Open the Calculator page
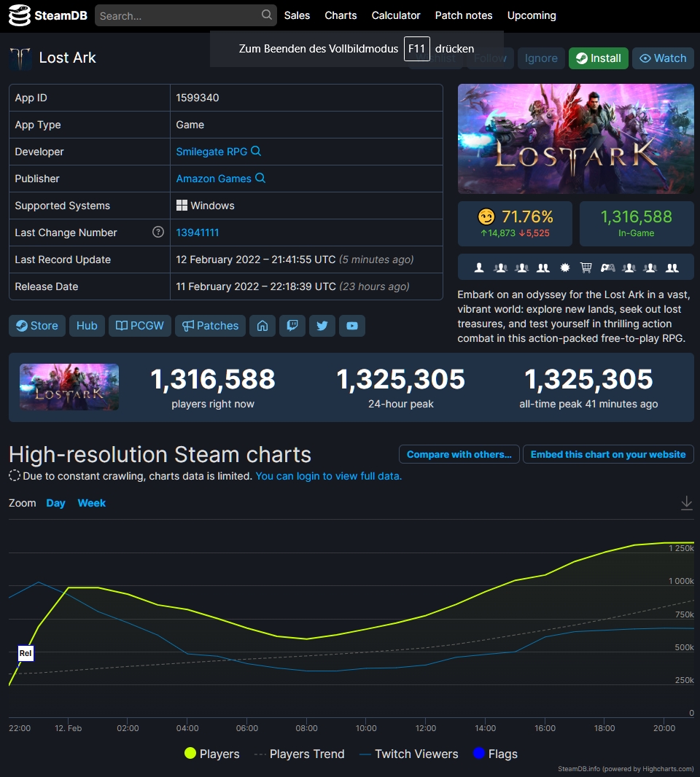 tap(396, 15)
